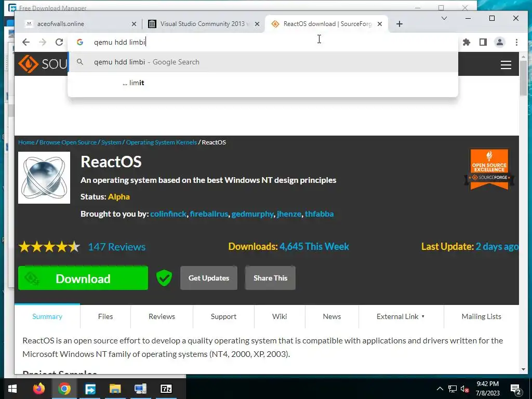Click the Open Source Excellence badge
The width and height of the screenshot is (532, 399).
tap(489, 169)
